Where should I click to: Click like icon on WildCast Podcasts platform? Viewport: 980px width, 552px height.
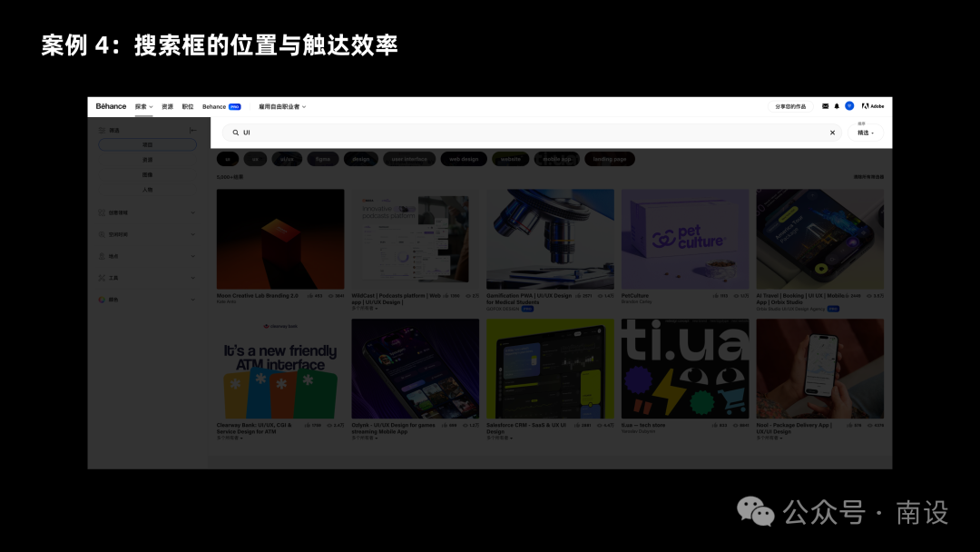click(x=445, y=296)
